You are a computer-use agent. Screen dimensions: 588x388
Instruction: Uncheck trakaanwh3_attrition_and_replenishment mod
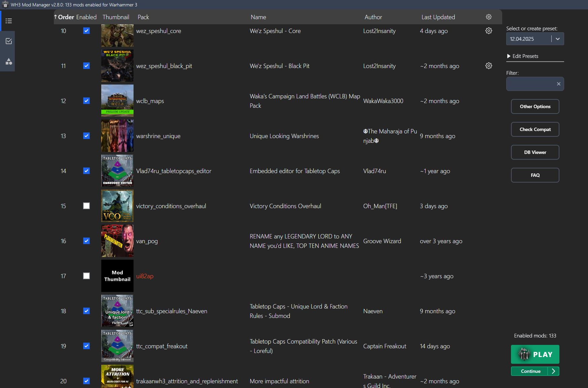(86, 381)
